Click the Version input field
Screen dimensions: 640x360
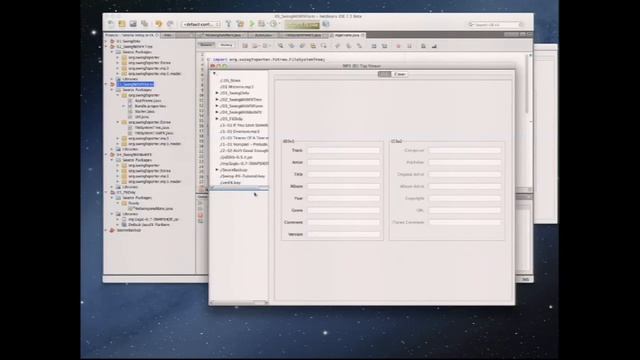344,235
